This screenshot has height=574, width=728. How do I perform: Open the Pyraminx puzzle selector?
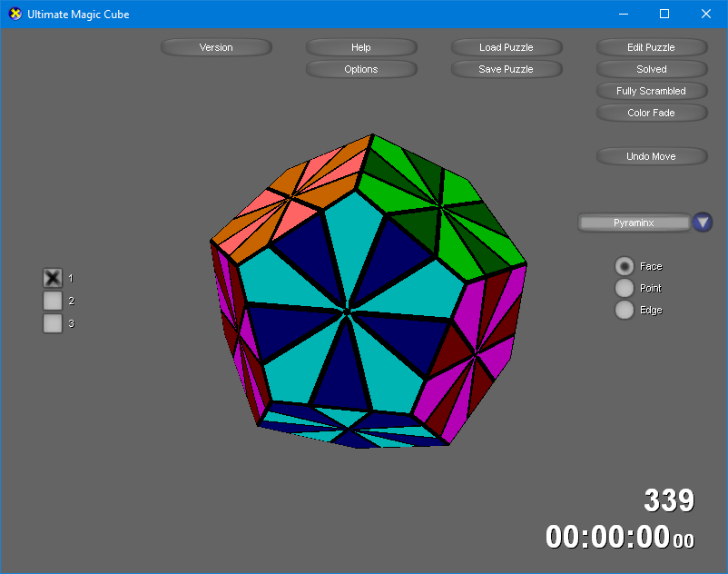[634, 222]
